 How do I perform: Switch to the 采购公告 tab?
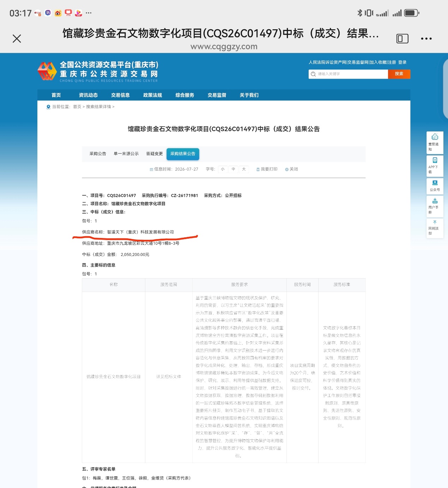[x=98, y=154]
